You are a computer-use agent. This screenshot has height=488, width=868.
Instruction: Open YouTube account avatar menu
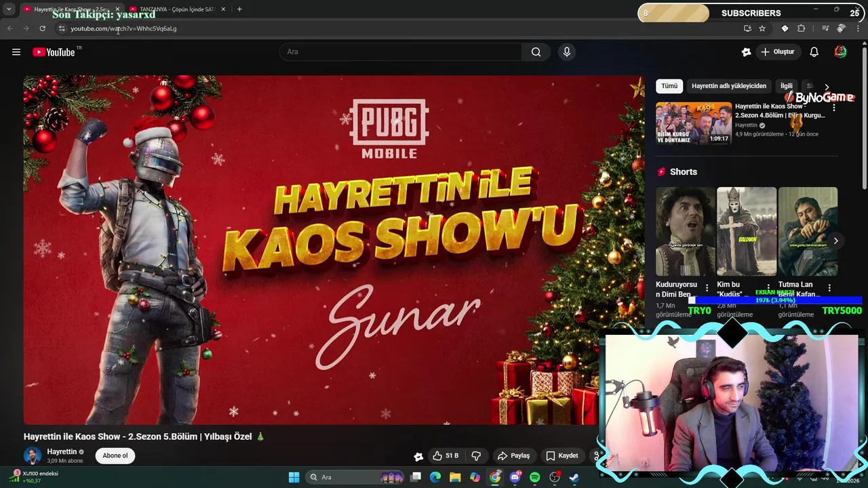pyautogui.click(x=840, y=52)
